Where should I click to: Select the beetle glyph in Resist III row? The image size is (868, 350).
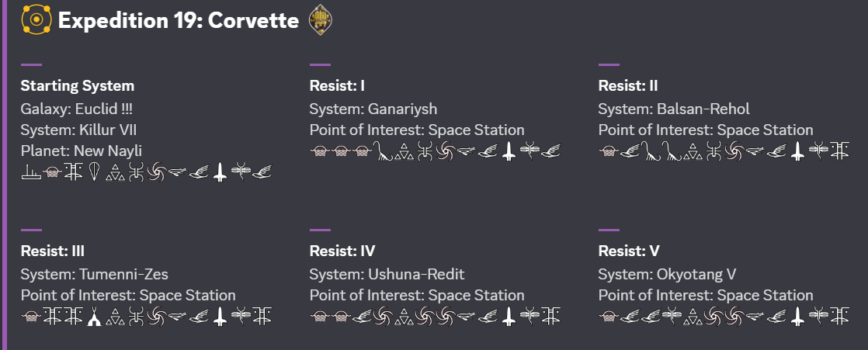point(136,317)
